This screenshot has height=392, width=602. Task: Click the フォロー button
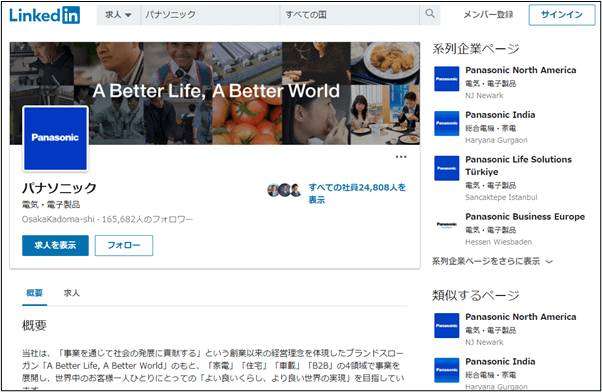(124, 245)
